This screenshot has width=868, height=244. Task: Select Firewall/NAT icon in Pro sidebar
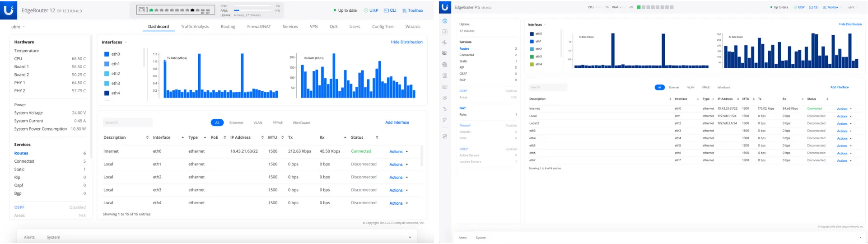pyautogui.click(x=445, y=53)
